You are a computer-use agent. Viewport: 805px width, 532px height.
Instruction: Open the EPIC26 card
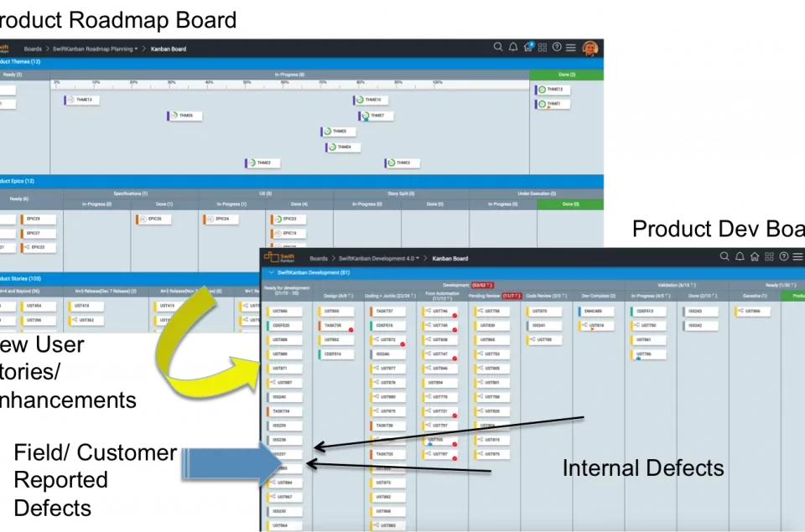coord(153,219)
